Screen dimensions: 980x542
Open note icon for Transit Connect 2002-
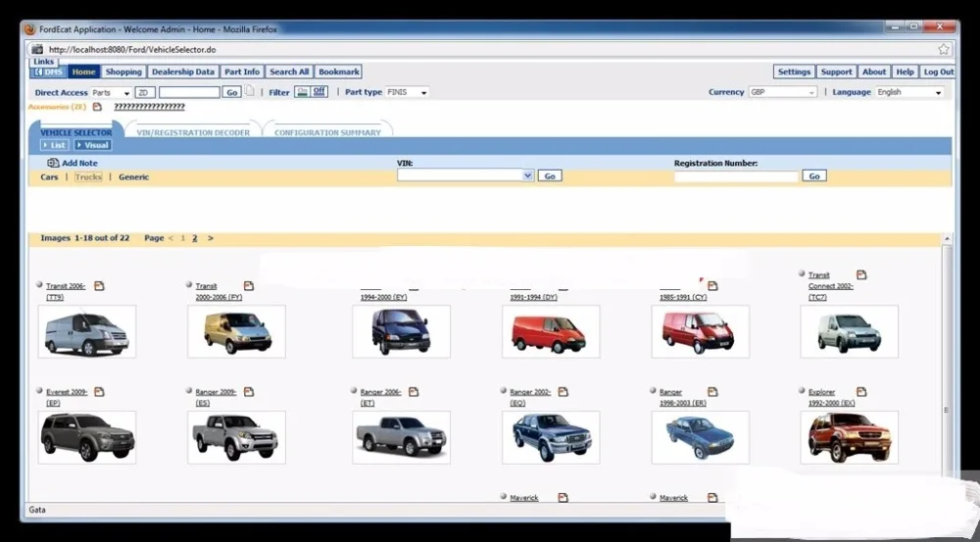[x=861, y=274]
